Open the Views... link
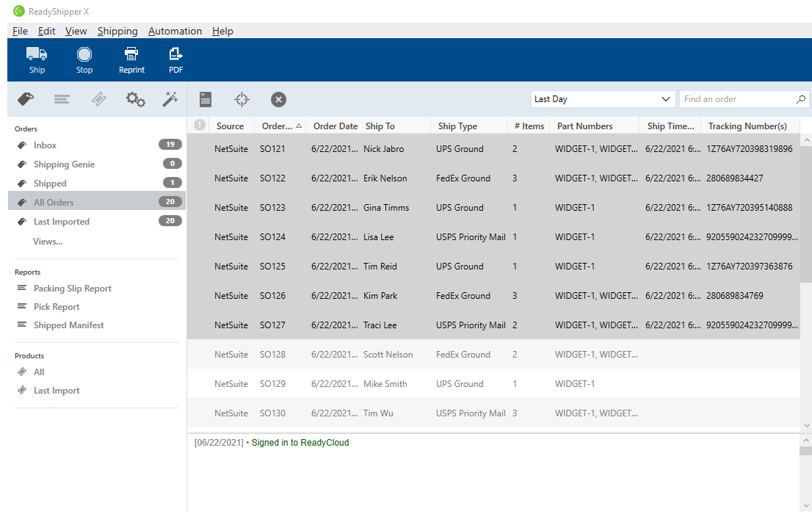The image size is (812, 514). click(x=48, y=242)
